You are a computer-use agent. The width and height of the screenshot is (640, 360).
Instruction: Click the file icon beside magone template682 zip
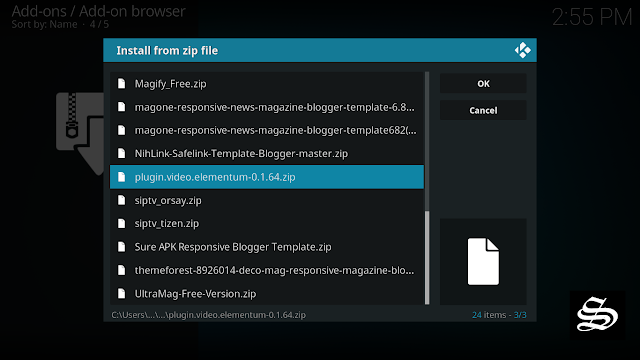point(121,130)
